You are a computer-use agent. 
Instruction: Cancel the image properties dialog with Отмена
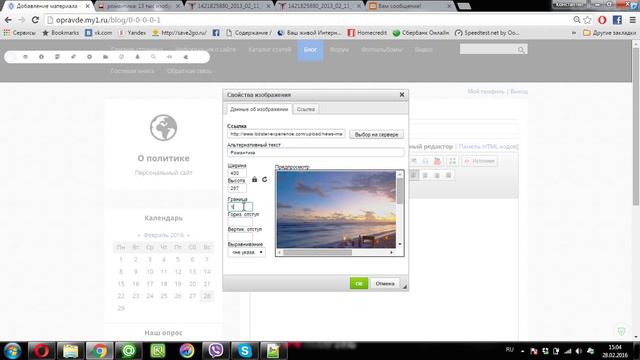385,283
